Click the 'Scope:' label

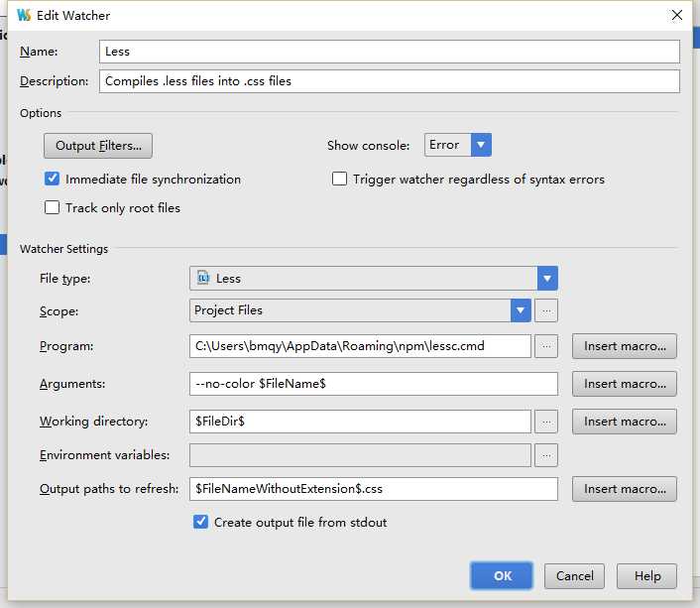pyautogui.click(x=58, y=311)
